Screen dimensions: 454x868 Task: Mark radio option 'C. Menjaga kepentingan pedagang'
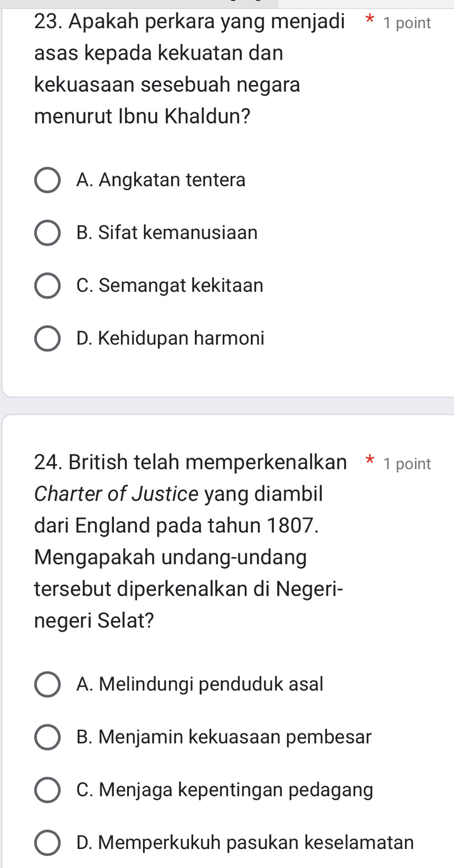(47, 790)
